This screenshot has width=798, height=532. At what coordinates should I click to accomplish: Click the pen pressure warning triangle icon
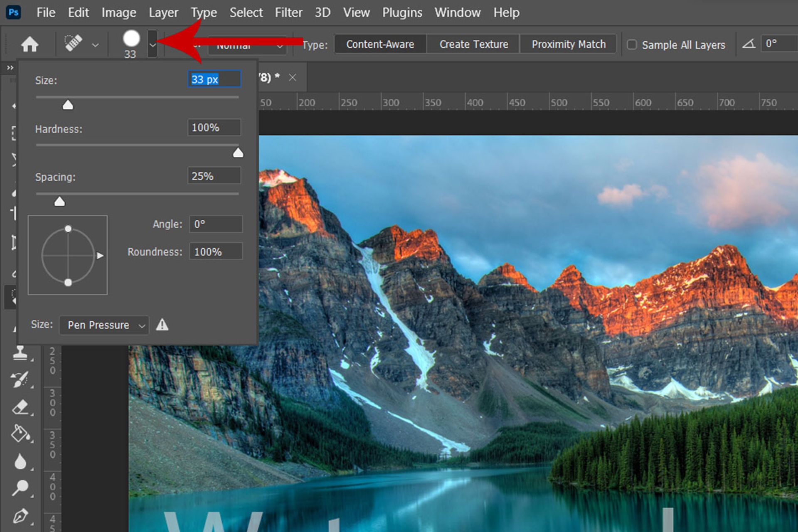tap(162, 325)
